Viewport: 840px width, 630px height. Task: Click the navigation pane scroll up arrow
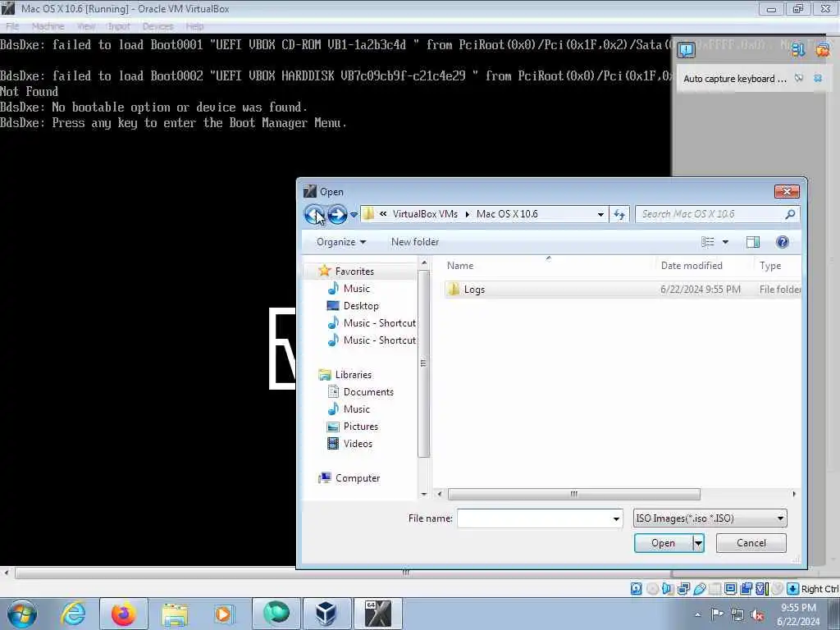pos(424,263)
